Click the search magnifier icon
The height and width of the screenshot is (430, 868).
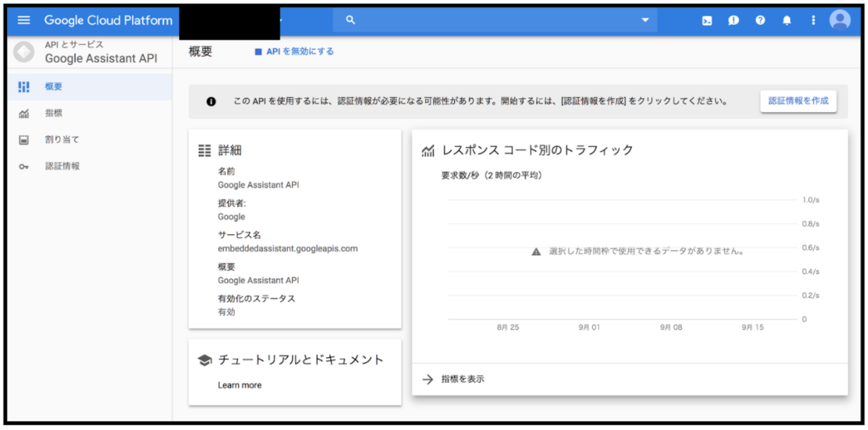point(351,20)
